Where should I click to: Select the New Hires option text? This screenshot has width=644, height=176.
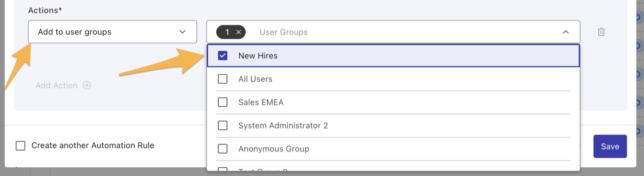(258, 56)
